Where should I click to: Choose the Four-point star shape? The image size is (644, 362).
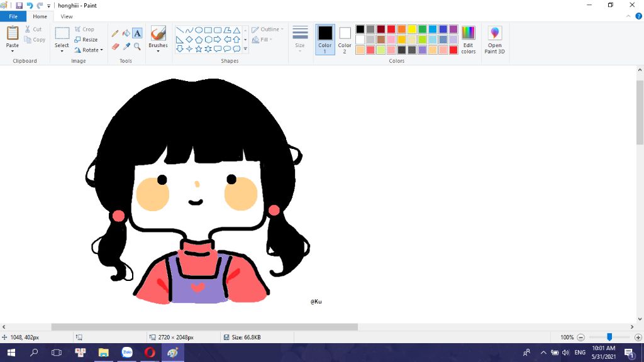click(189, 49)
